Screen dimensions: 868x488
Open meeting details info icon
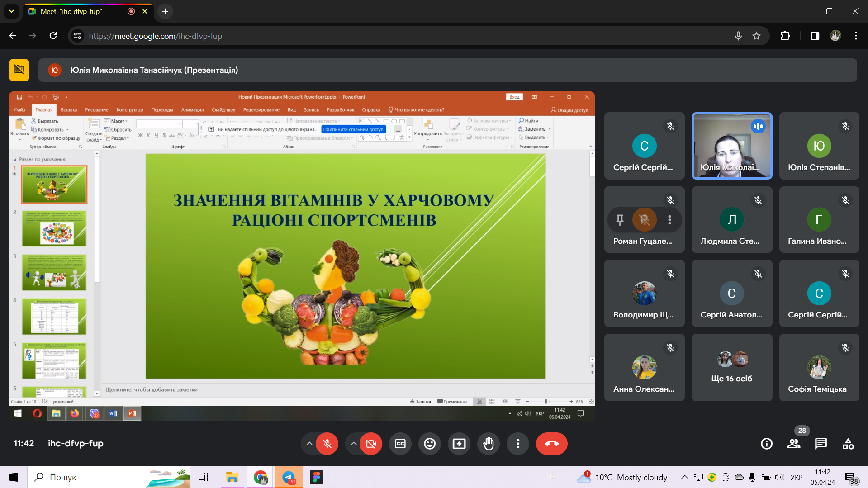coord(767,444)
